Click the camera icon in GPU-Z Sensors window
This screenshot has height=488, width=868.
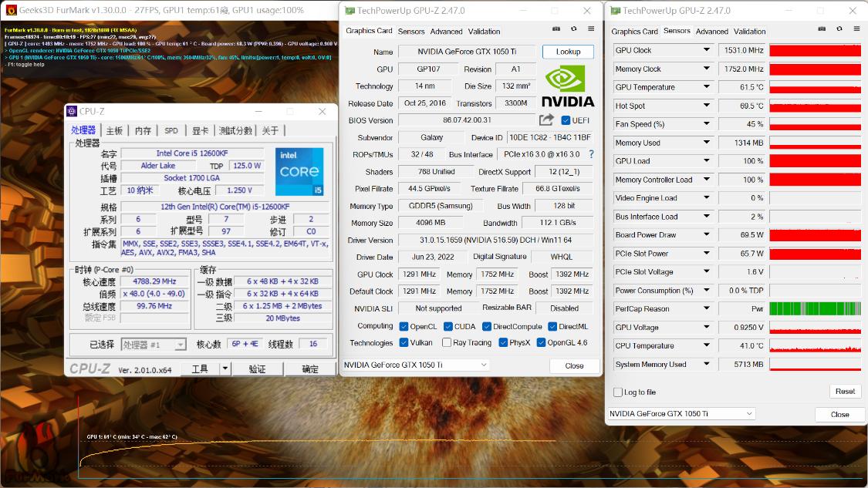(822, 28)
